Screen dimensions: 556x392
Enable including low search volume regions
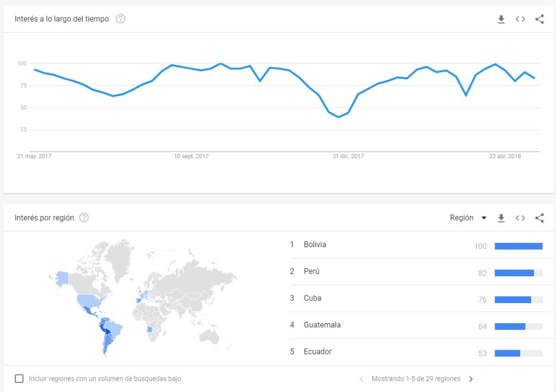tap(19, 378)
